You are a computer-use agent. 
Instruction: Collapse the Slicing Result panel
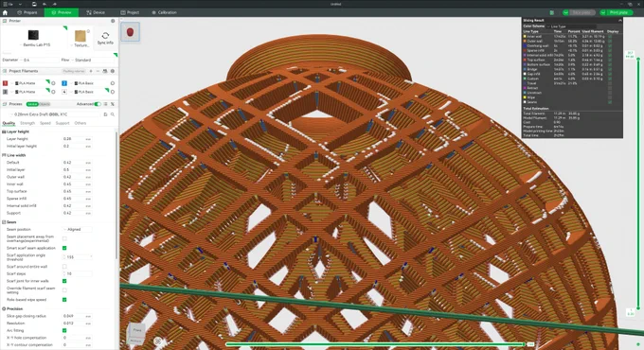click(619, 20)
